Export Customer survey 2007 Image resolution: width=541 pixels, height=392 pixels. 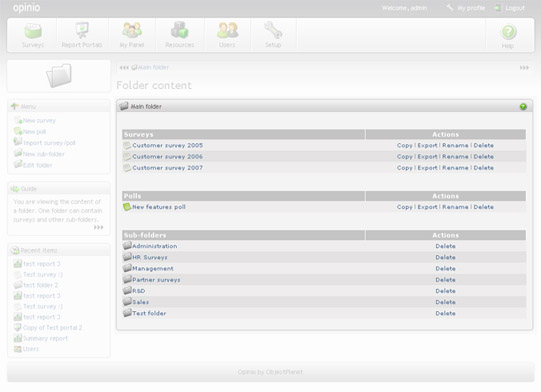pyautogui.click(x=427, y=168)
